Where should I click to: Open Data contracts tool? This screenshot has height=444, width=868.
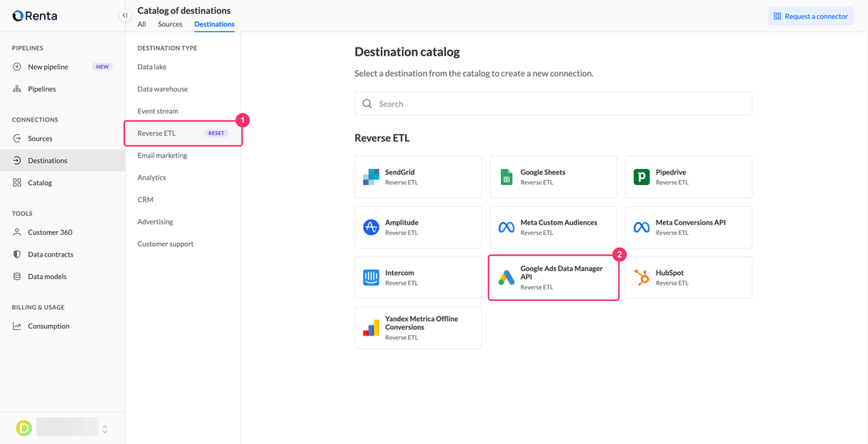pyautogui.click(x=63, y=254)
